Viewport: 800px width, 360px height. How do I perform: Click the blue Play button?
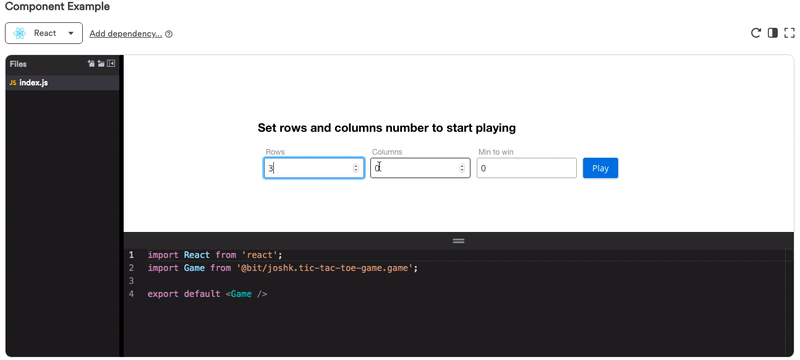(x=601, y=168)
